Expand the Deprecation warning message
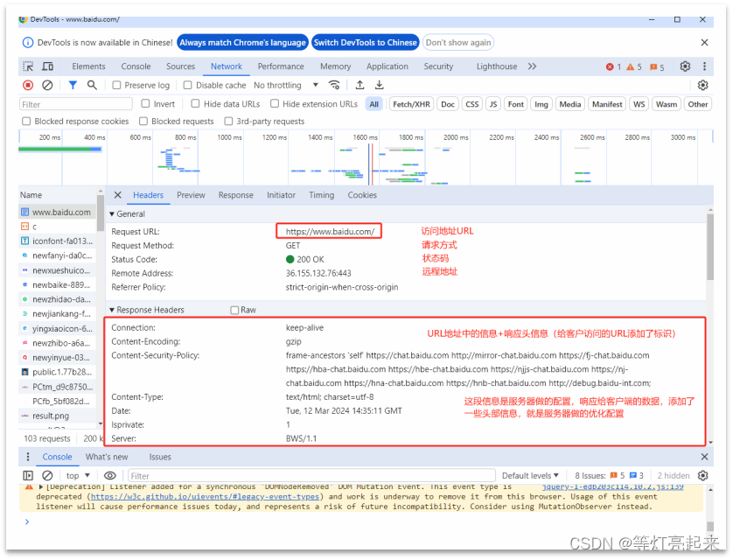Image resolution: width=733 pixels, height=560 pixels. 41,486
